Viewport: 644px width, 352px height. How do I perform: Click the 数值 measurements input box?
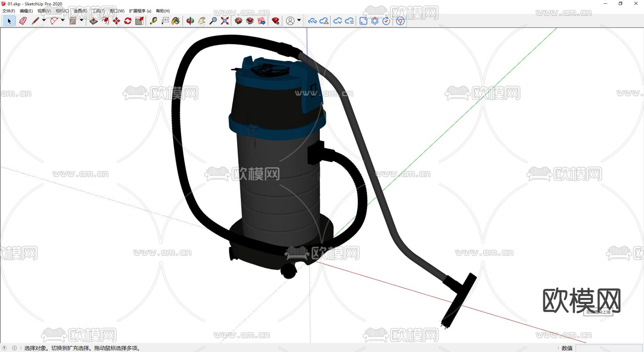point(608,348)
